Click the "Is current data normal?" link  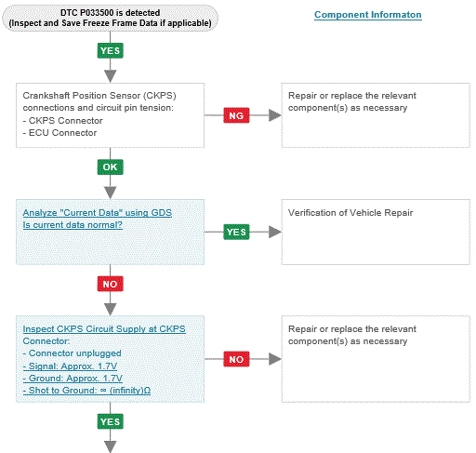73,225
